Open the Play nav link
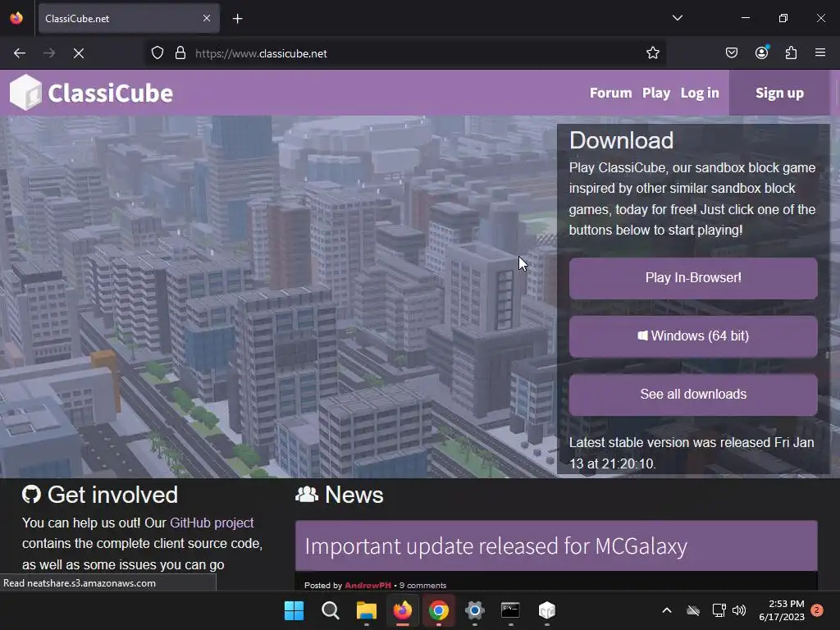Screen dimensions: 840x630 [656, 93]
